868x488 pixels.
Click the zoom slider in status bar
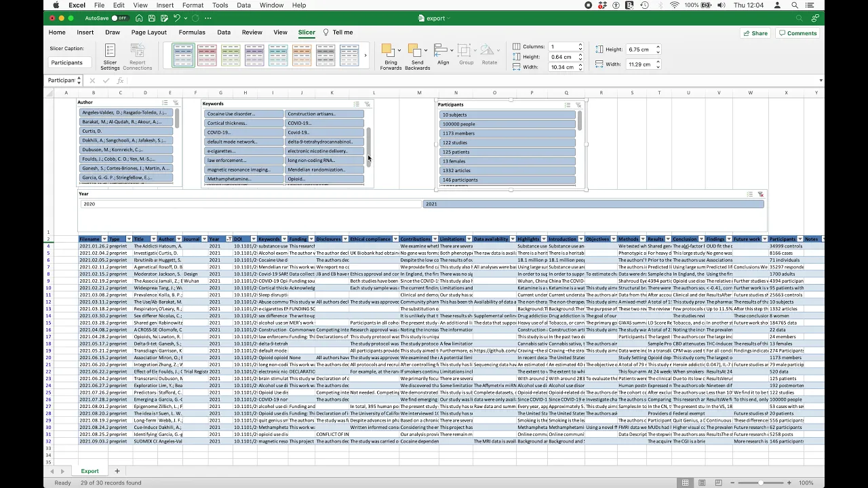click(761, 483)
